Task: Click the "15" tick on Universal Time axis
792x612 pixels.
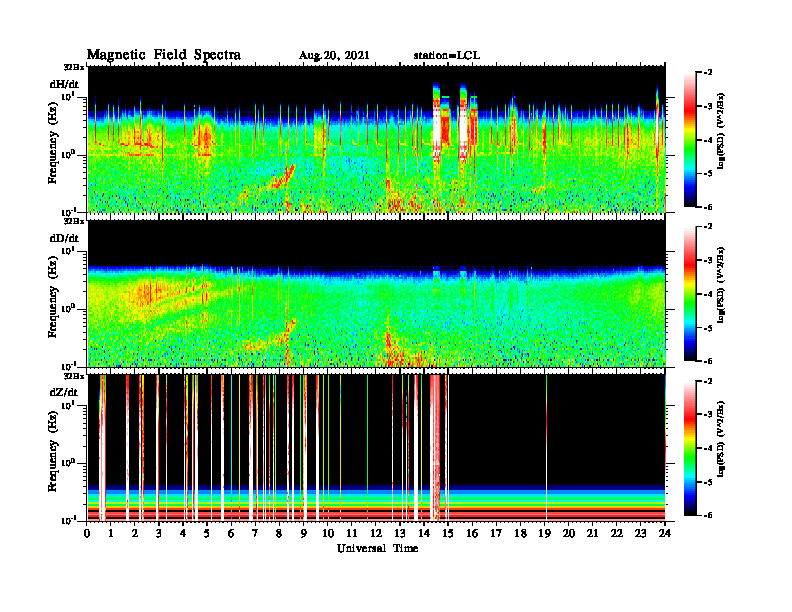Action: (448, 533)
